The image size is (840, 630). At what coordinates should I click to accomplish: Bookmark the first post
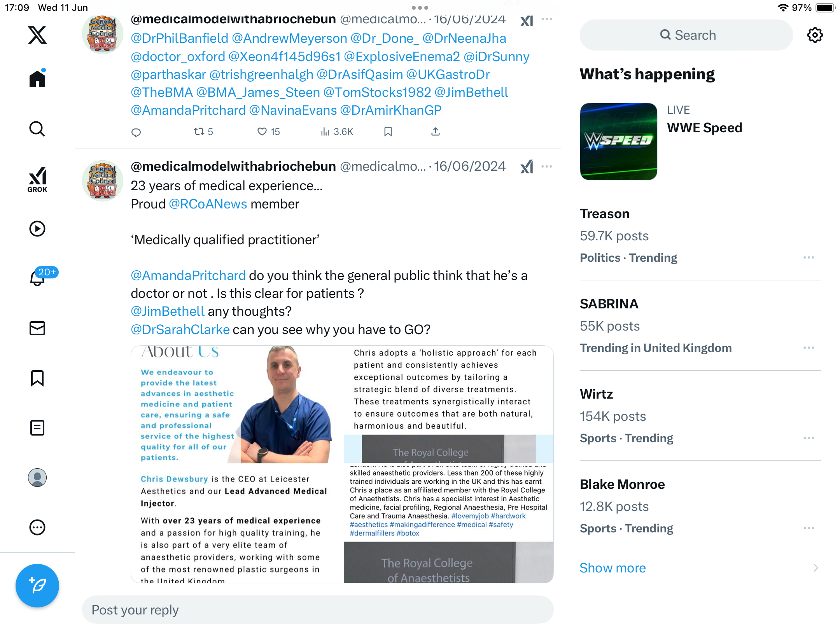click(388, 132)
